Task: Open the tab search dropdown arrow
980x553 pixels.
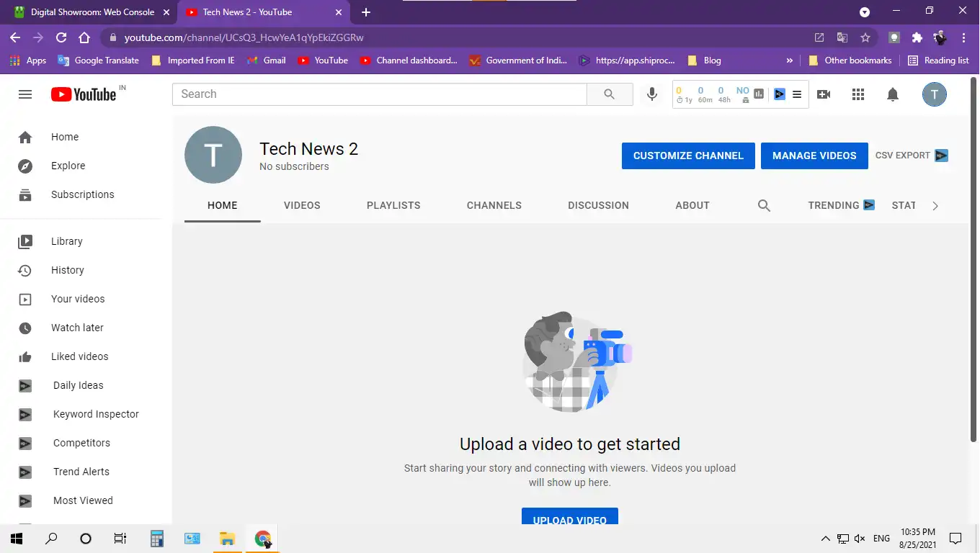Action: coord(865,12)
